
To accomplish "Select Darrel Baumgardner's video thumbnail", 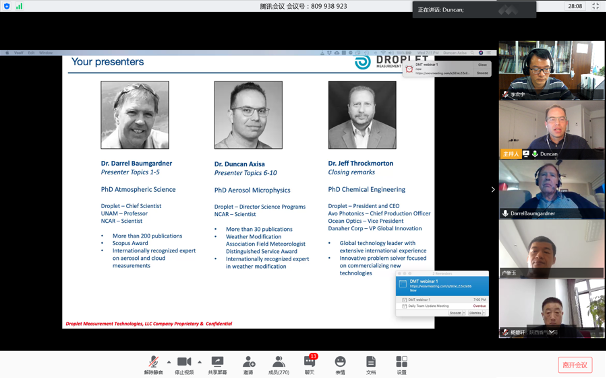I will 552,189.
